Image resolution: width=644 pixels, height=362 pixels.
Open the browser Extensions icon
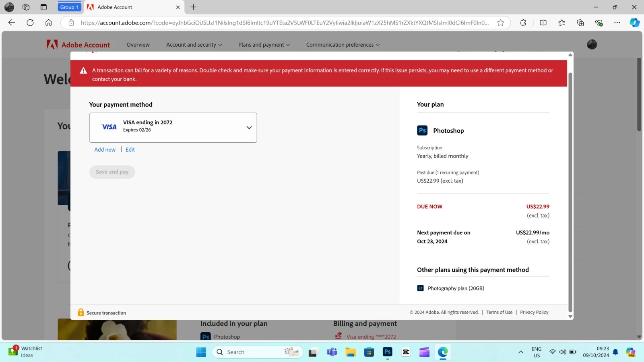(x=523, y=23)
